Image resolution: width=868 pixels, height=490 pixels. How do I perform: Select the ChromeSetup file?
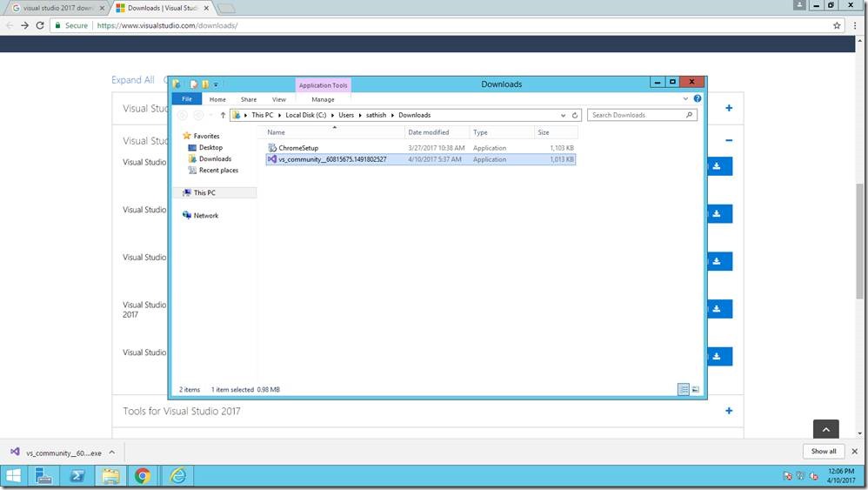[x=421, y=148]
